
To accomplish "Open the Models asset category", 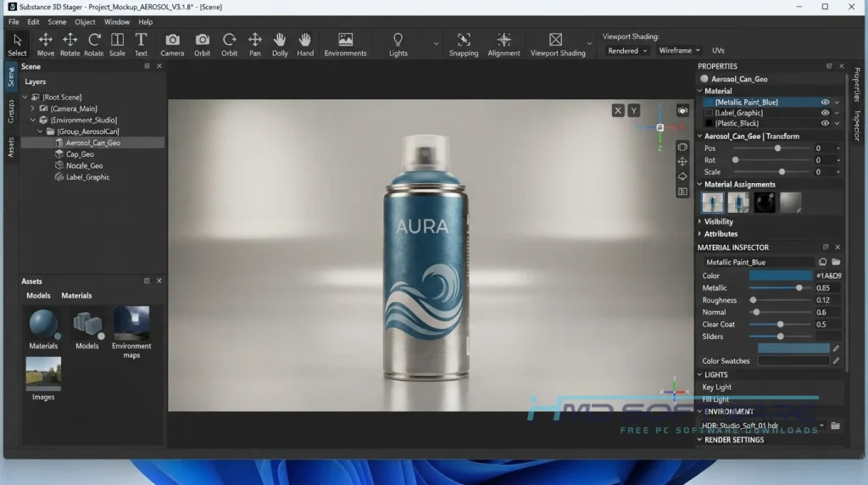I will [x=87, y=328].
